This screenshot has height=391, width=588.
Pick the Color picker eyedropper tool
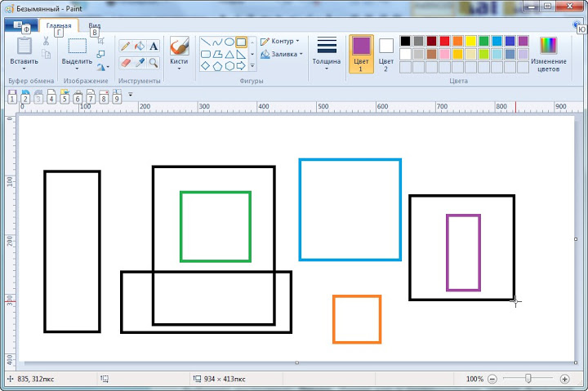click(x=139, y=62)
